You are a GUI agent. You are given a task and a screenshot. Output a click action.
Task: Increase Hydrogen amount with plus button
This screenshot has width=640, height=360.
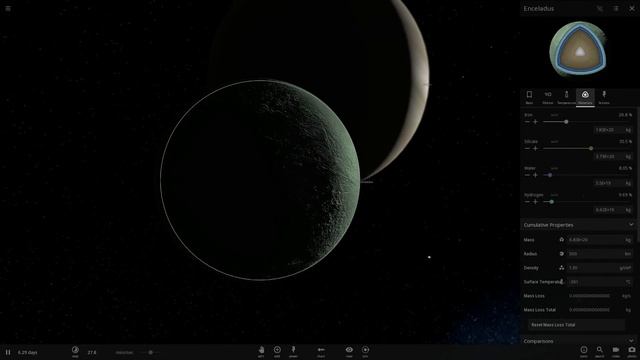pyautogui.click(x=535, y=202)
